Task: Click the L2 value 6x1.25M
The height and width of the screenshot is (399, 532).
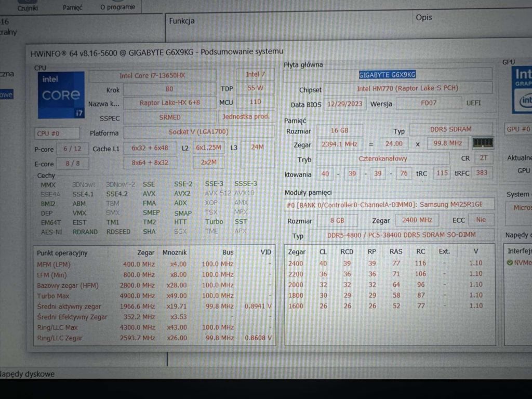Action: (x=208, y=148)
